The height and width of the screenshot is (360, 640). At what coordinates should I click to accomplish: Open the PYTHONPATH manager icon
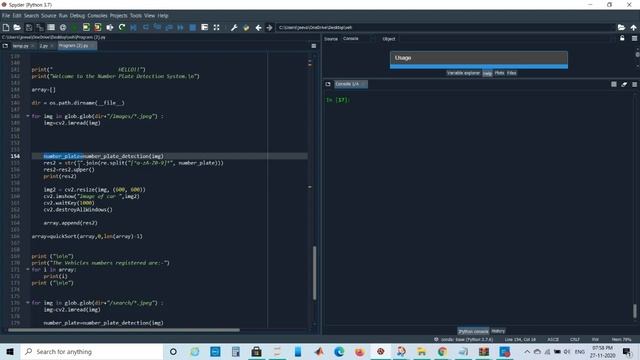(246, 27)
